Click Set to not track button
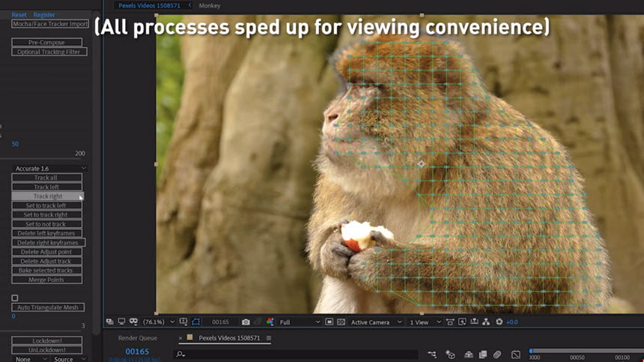Image resolution: width=644 pixels, height=362 pixels. click(x=47, y=224)
